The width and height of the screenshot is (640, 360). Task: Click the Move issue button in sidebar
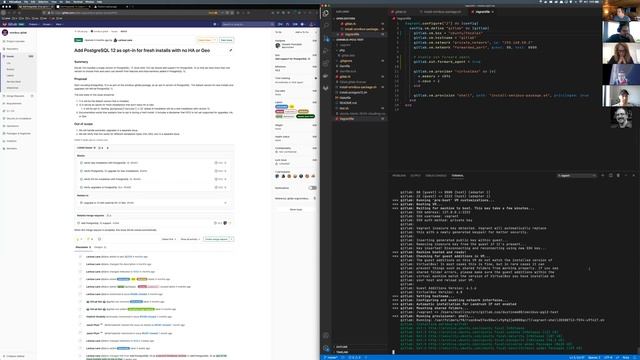click(296, 209)
